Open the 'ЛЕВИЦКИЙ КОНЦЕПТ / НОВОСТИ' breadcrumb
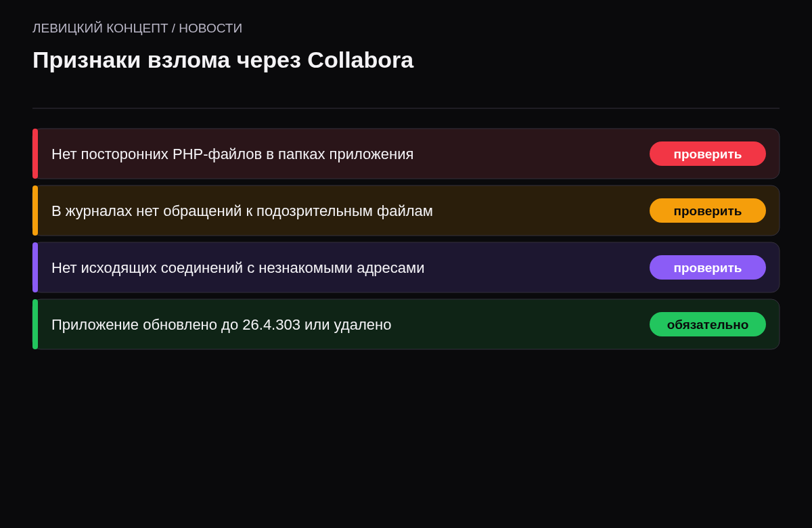 (x=137, y=28)
